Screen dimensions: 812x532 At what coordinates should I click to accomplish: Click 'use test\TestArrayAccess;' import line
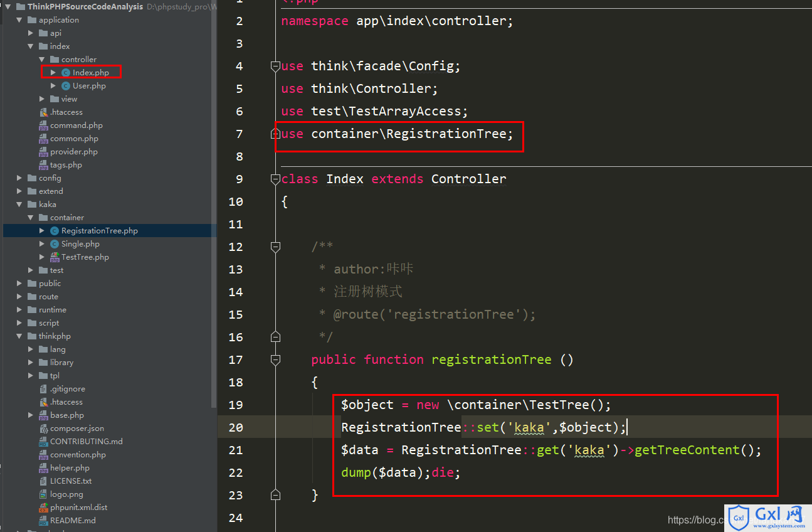point(374,111)
